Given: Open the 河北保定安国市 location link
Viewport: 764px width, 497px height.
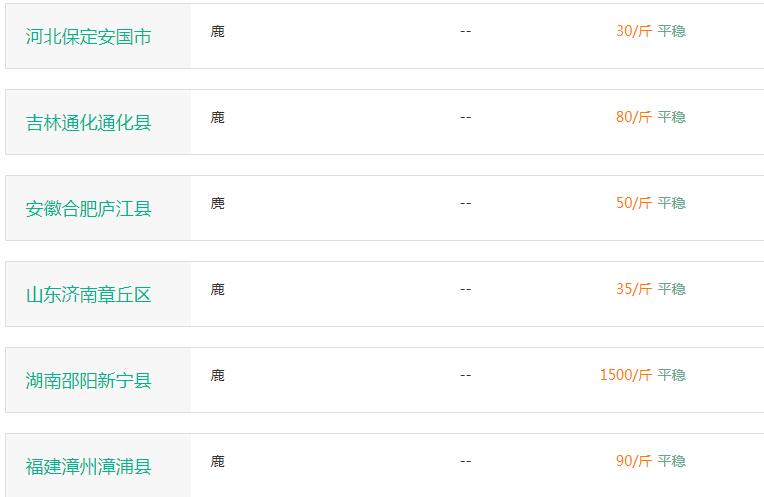Looking at the screenshot, I should [x=88, y=37].
